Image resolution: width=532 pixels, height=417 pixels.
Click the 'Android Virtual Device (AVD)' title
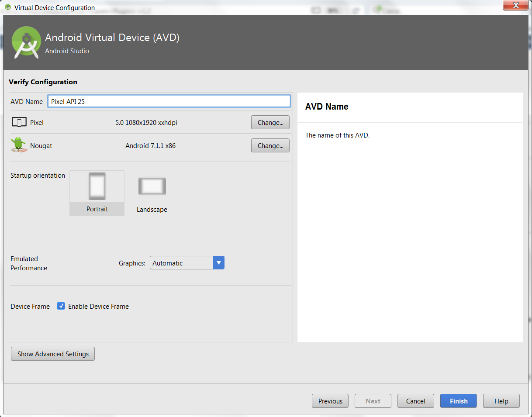112,38
